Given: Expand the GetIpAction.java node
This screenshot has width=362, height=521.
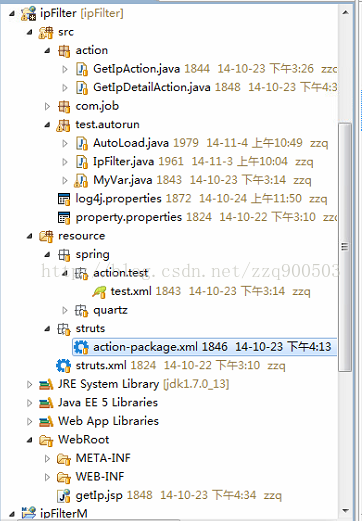Looking at the screenshot, I should pyautogui.click(x=65, y=69).
